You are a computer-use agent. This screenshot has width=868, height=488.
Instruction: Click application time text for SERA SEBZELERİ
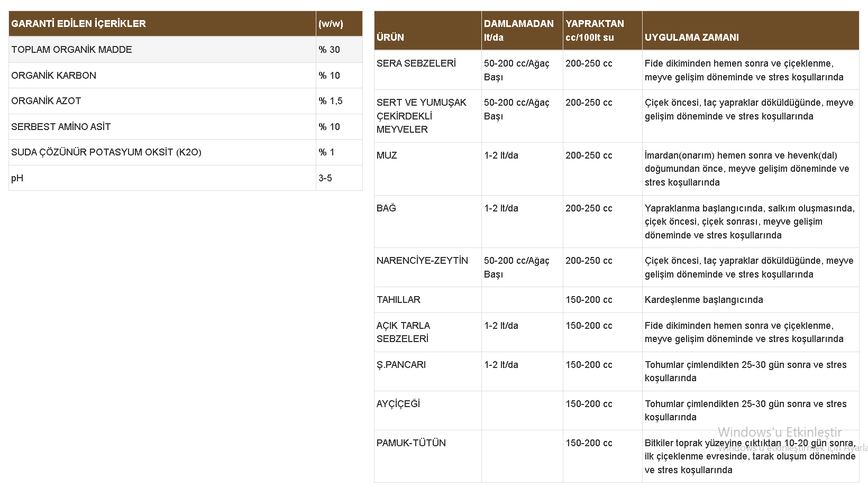744,70
